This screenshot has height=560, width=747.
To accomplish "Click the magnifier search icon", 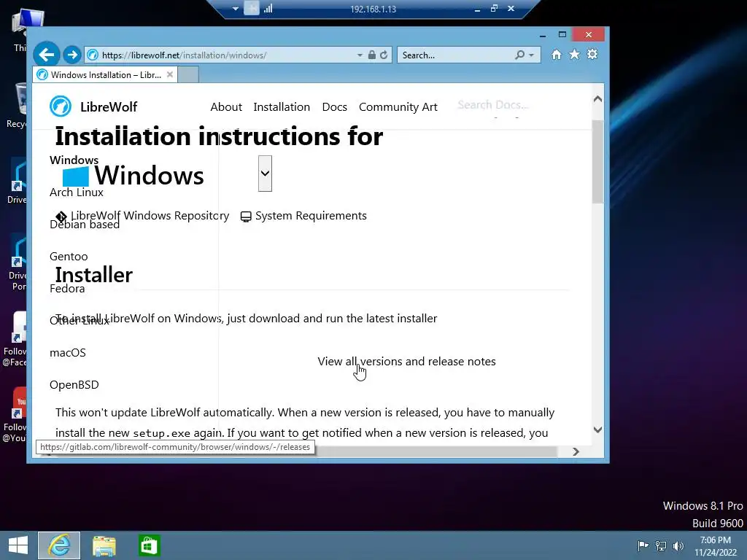I will (x=519, y=55).
